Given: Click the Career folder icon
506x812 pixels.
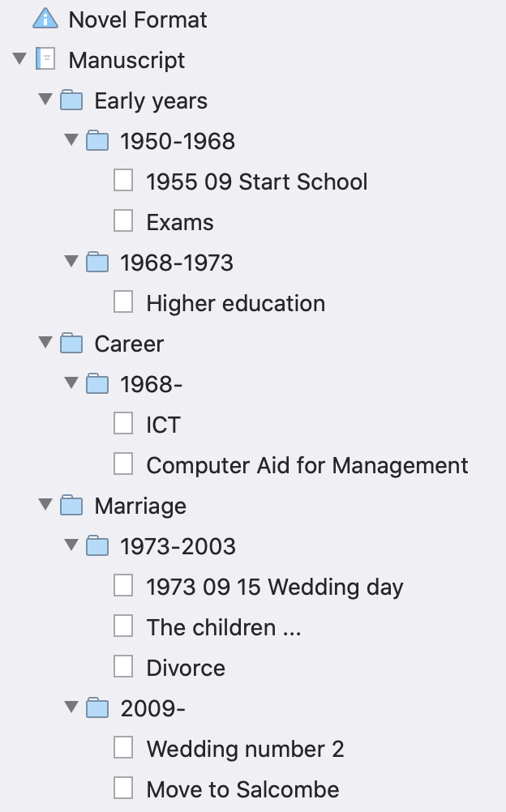Looking at the screenshot, I should coord(72,344).
